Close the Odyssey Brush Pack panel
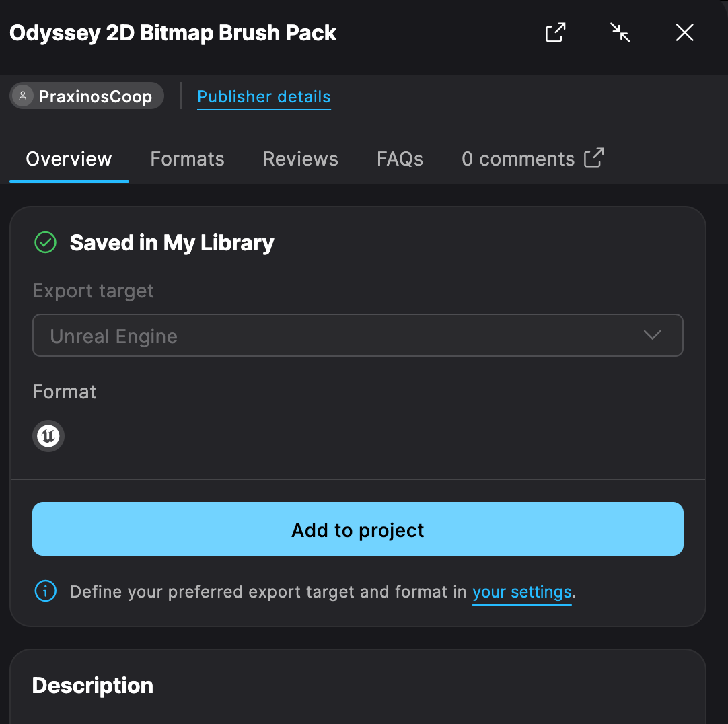This screenshot has width=728, height=724. click(x=684, y=32)
